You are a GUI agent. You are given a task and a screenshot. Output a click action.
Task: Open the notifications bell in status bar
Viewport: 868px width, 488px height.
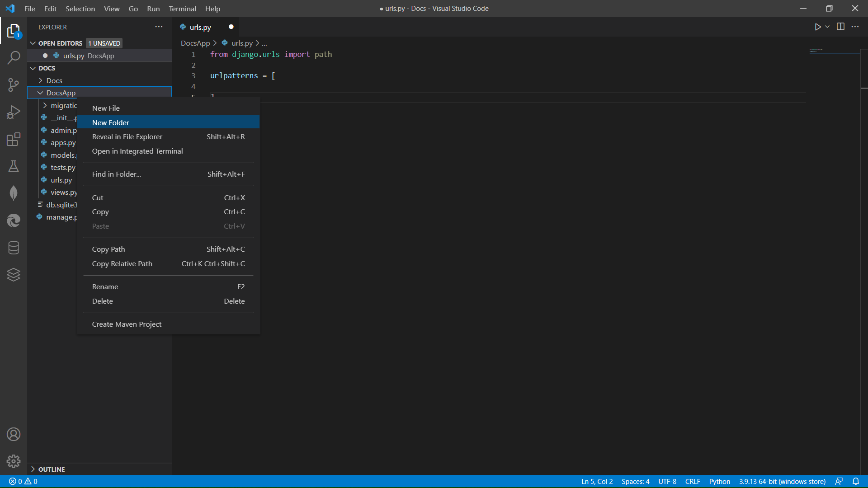tap(856, 481)
